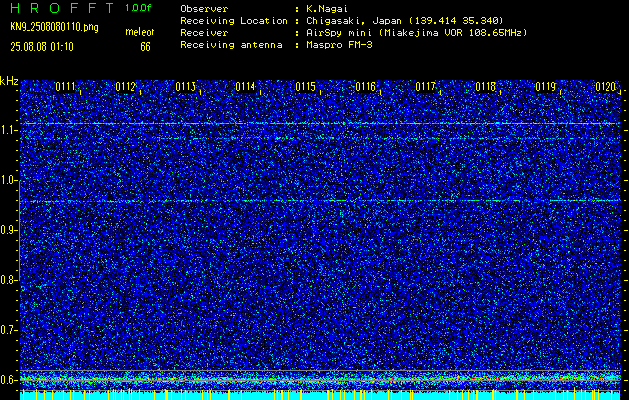629x400 pixels.
Task: Click the 1.1 frequency axis label
Action: [8, 130]
